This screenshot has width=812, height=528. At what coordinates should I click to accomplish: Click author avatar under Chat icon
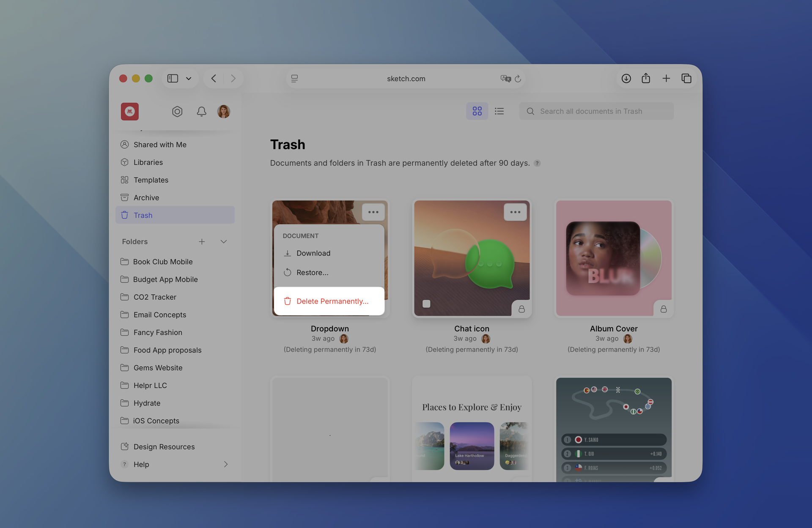click(x=486, y=339)
